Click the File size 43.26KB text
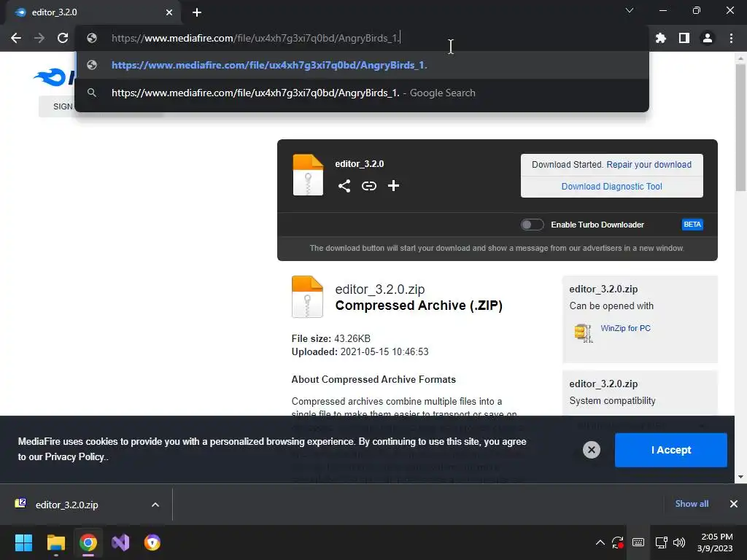Viewport: 747px width, 560px height. [331, 338]
